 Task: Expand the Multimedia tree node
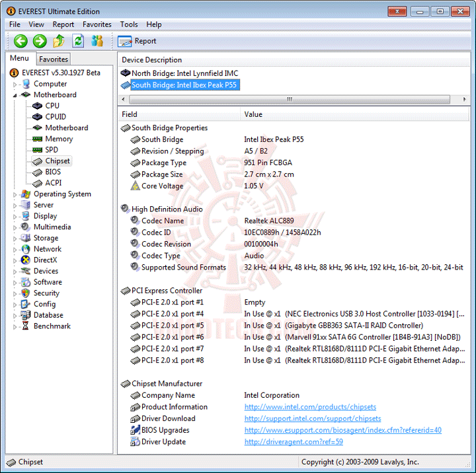click(x=15, y=227)
